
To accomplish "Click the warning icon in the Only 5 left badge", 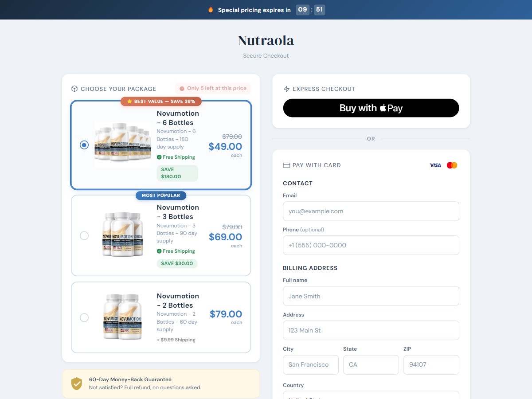I will coord(182,88).
